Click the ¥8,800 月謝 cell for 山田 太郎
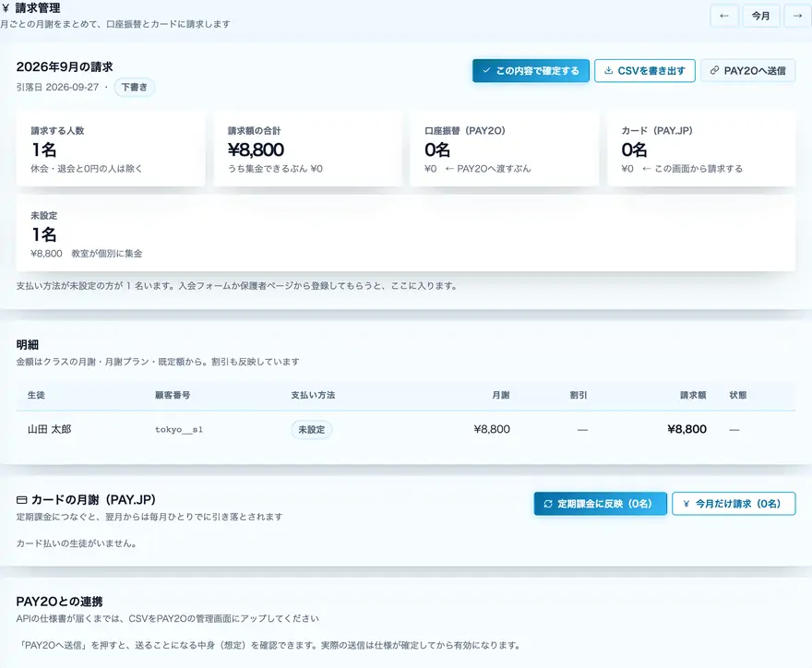This screenshot has width=812, height=668. 492,429
